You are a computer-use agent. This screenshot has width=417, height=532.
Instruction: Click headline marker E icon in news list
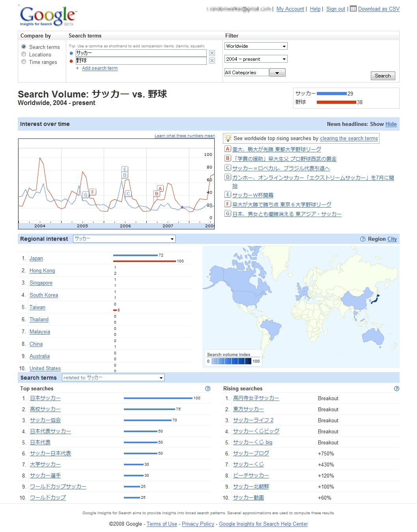[x=228, y=195]
